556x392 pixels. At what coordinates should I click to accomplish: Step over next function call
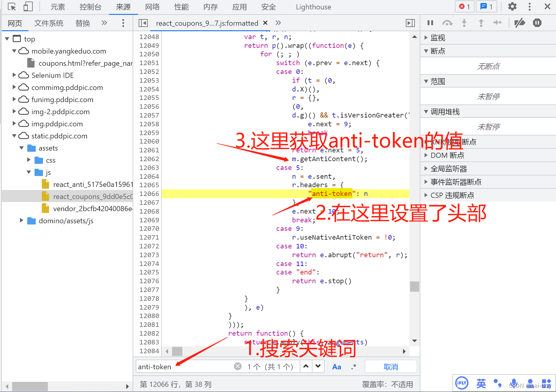click(x=447, y=23)
